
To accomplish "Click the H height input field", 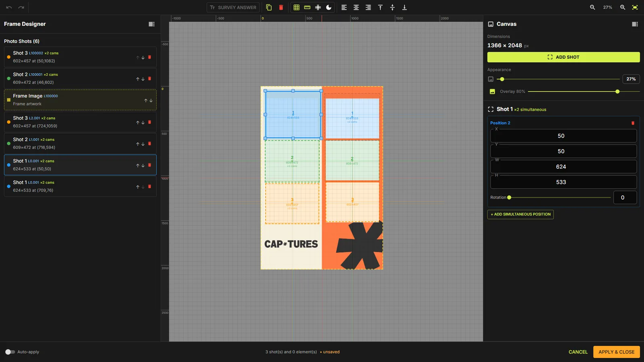I will click(x=563, y=182).
